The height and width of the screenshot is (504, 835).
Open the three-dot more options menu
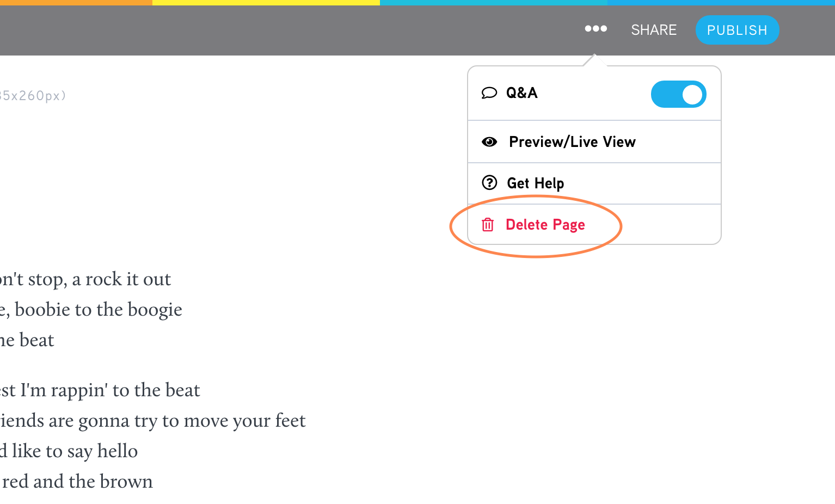click(x=595, y=29)
